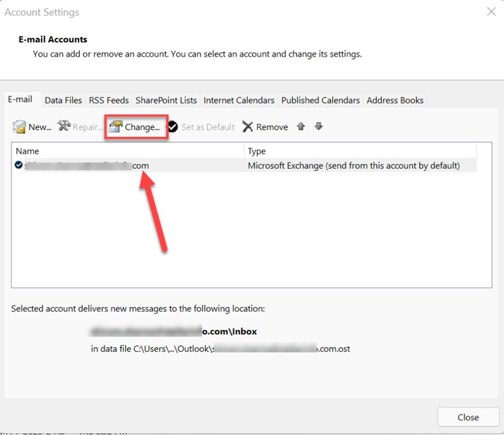This screenshot has width=504, height=435.
Task: Open the SharePoint Lists tab
Action: point(166,100)
